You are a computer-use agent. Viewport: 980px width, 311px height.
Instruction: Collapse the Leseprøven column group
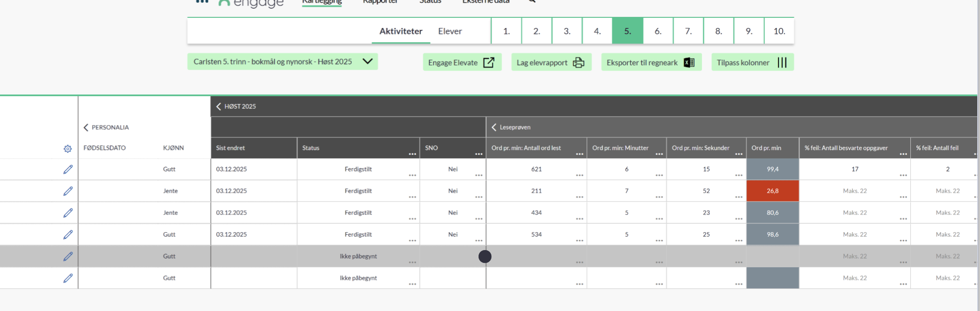494,127
